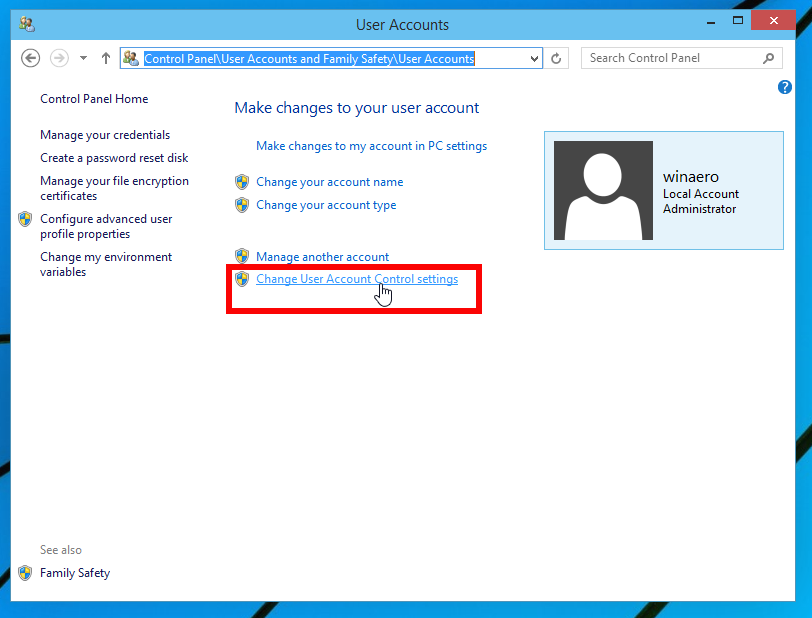Click the shield icon beside Change User Account Control settings
The height and width of the screenshot is (618, 812).
(x=242, y=279)
